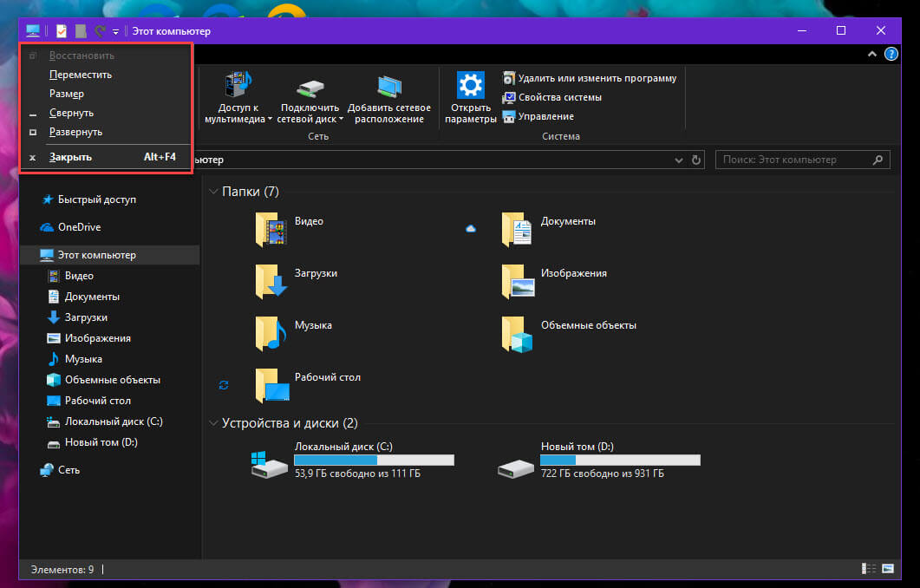The image size is (920, 588).
Task: Click the search magnifier icon
Action: [878, 160]
